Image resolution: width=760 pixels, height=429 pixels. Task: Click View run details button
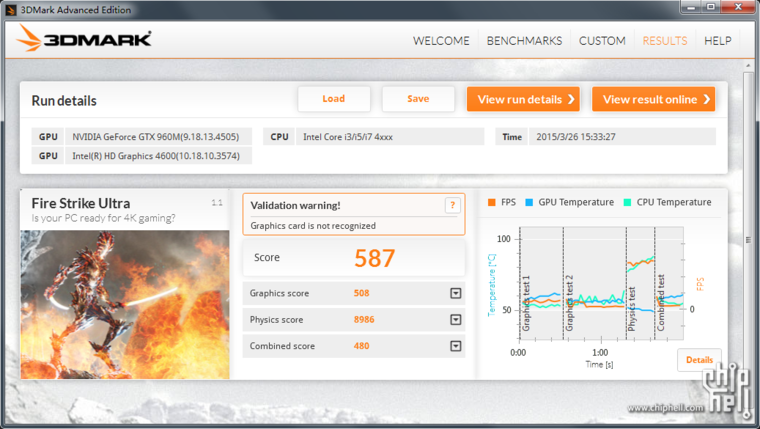tap(523, 99)
